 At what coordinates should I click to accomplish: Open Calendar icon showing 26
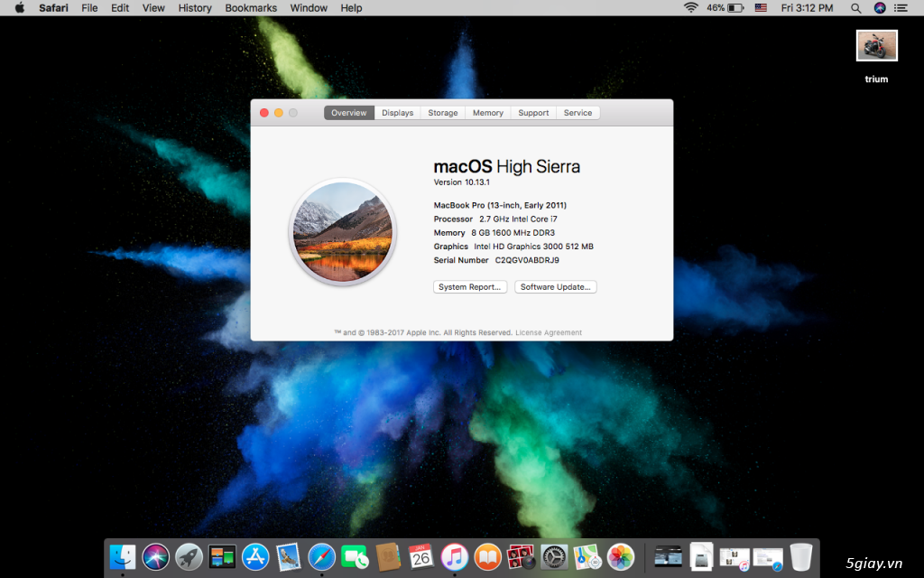pos(420,556)
